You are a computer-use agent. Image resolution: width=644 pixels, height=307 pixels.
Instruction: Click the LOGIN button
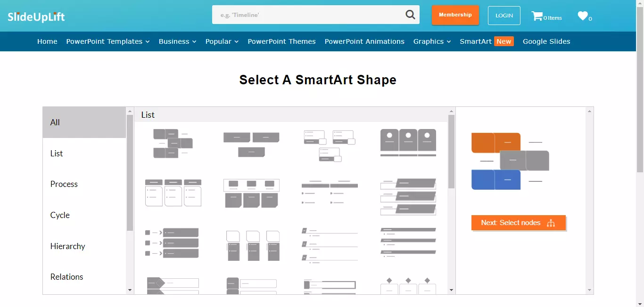click(x=504, y=16)
